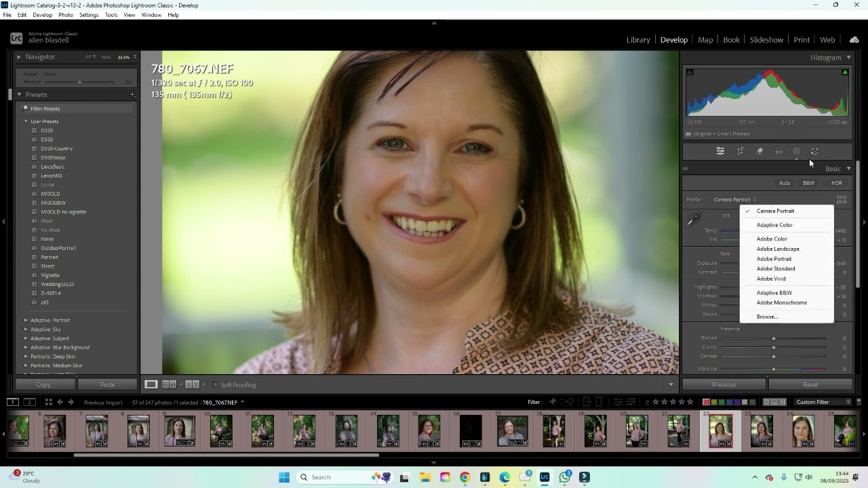The height and width of the screenshot is (488, 868).
Task: Click the Auto tone button
Action: pyautogui.click(x=785, y=183)
